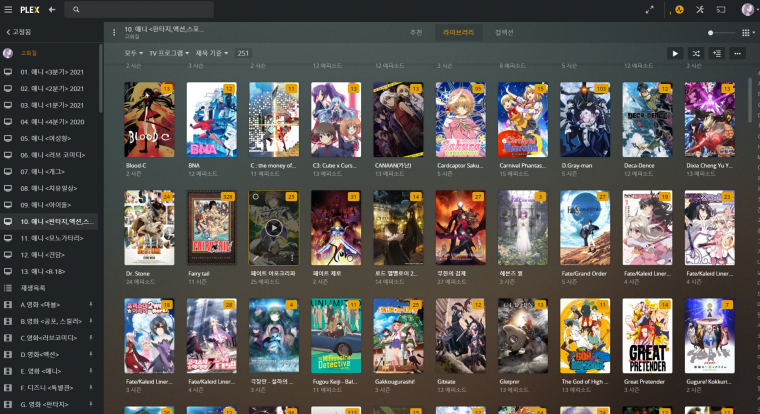Open library 02. 애니 <2분기> 2021
This screenshot has width=760, height=414.
48,89
